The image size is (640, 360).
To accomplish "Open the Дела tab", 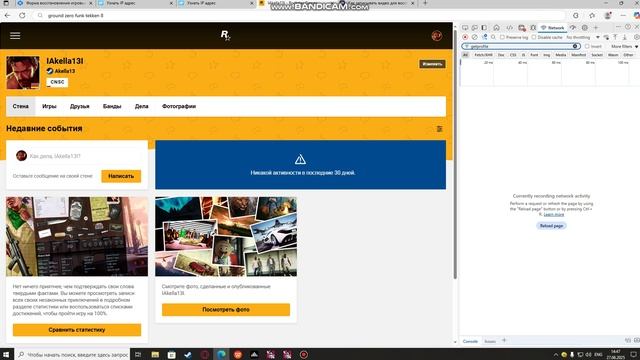I will [141, 106].
